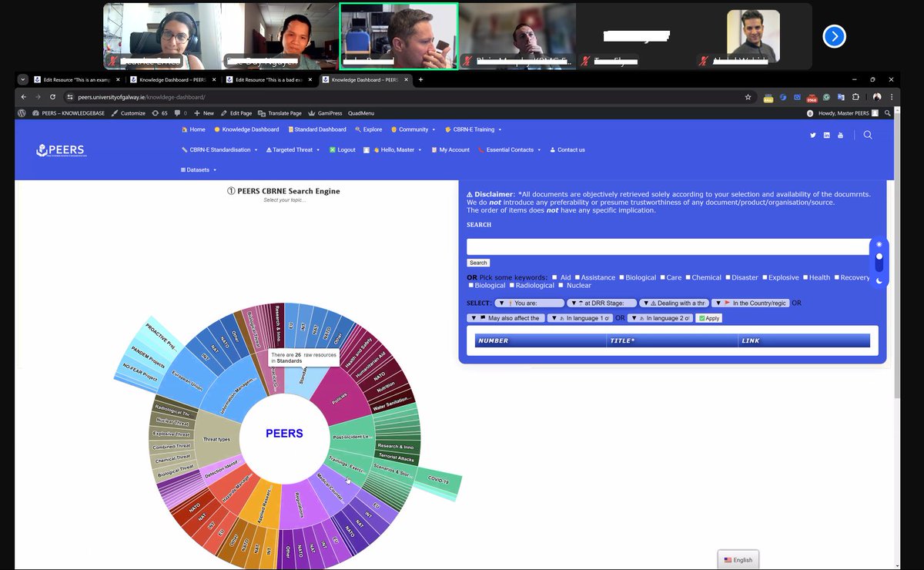The image size is (924, 570).
Task: Open the Chrome extensions puzzle icon
Action: (x=855, y=98)
